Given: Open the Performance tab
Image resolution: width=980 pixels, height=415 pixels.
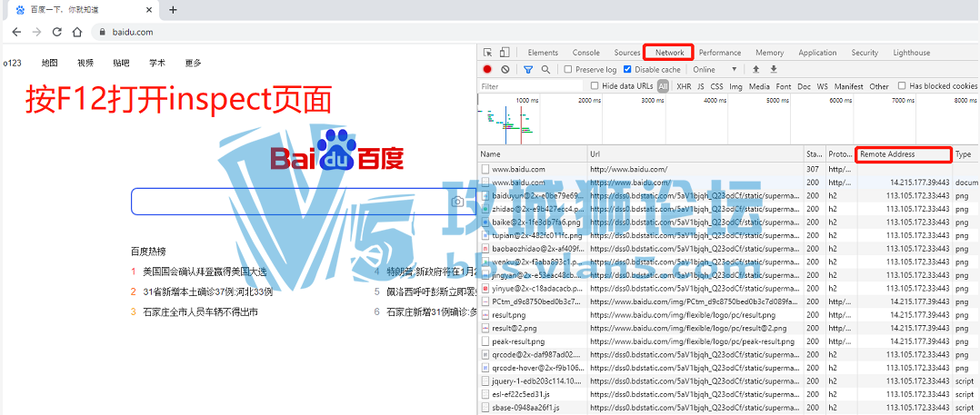Looking at the screenshot, I should point(719,53).
